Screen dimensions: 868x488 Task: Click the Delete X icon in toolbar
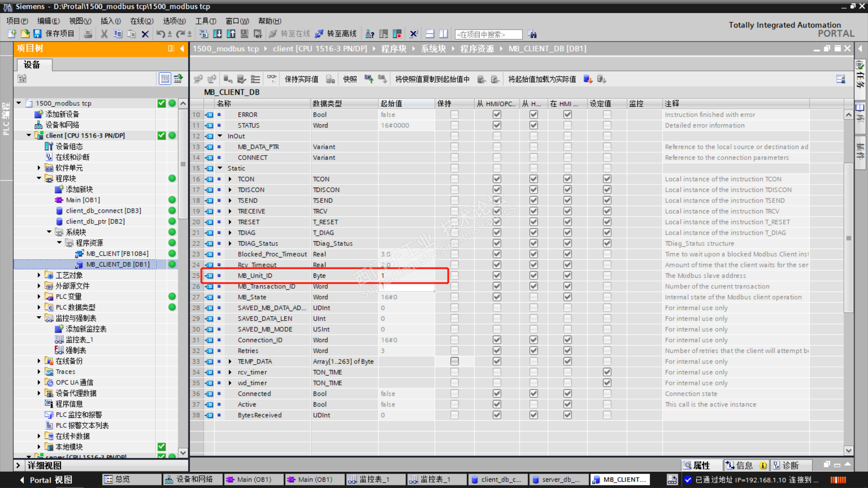coord(145,34)
